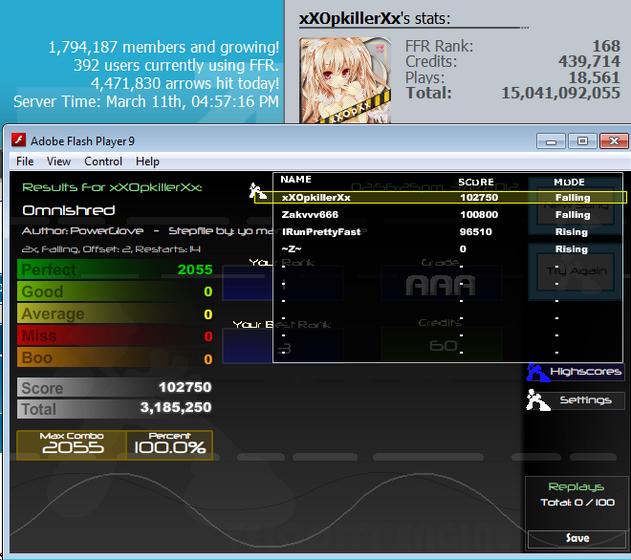
Task: Select IRunPrettyFast highscore entry
Action: pos(448,232)
